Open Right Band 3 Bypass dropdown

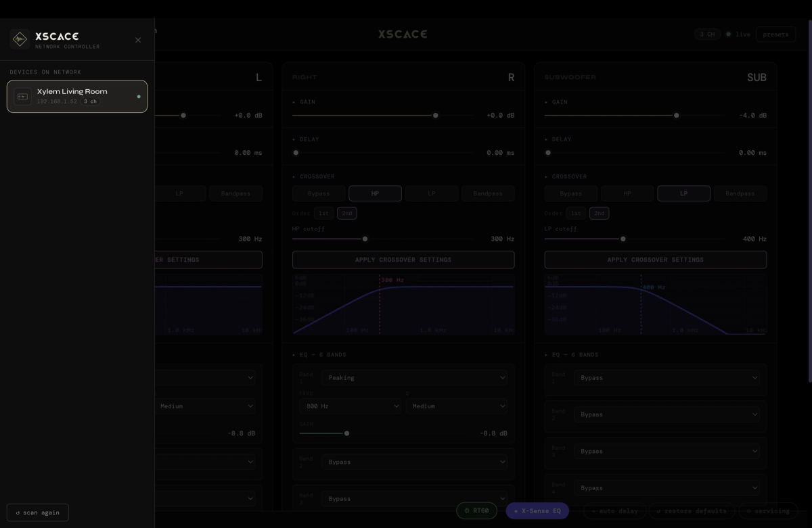point(415,499)
